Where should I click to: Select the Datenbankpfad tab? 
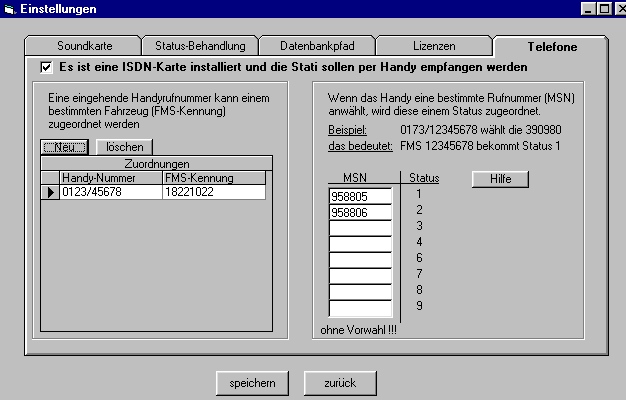pos(317,46)
